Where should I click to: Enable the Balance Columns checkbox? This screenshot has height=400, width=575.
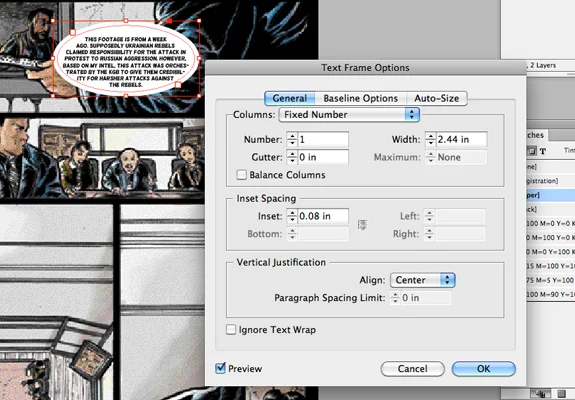pyautogui.click(x=242, y=175)
